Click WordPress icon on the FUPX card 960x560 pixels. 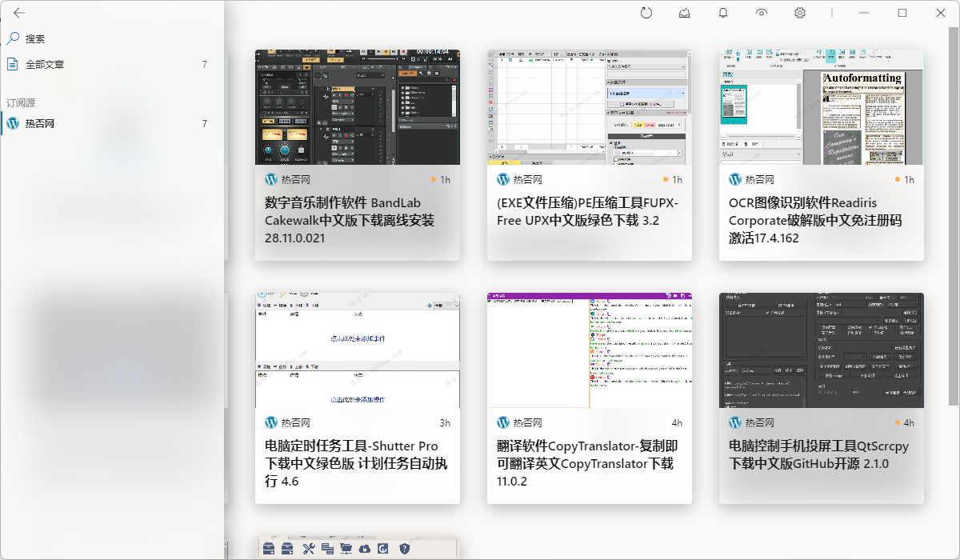point(503,179)
